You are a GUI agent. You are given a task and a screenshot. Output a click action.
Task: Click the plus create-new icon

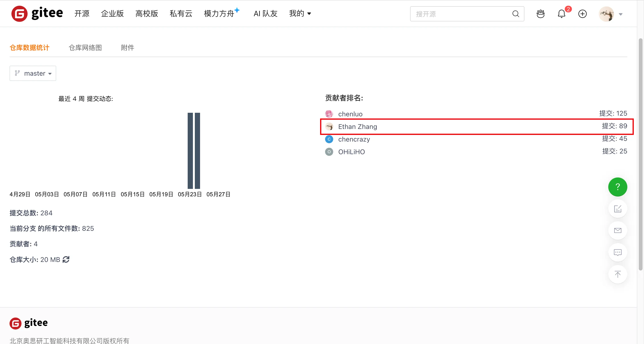coord(583,14)
